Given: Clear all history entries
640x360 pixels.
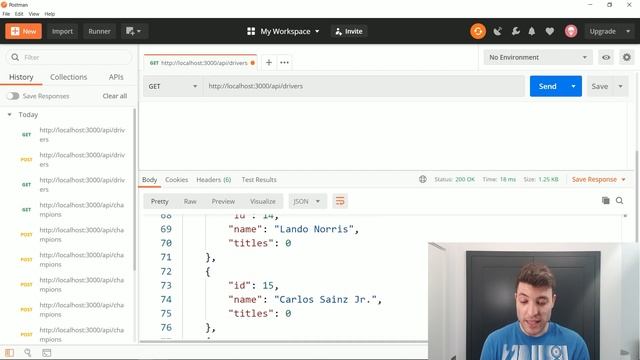Looking at the screenshot, I should coord(115,96).
